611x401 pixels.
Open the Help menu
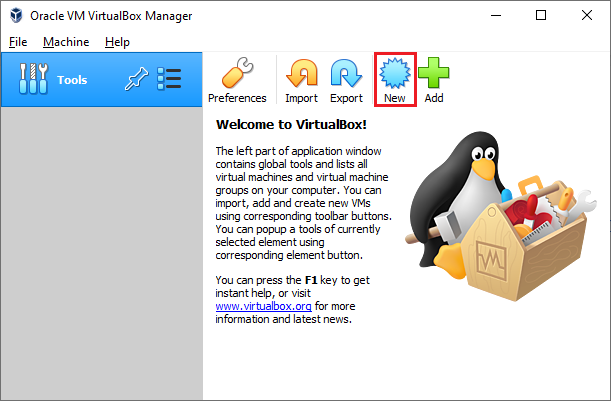pos(117,42)
